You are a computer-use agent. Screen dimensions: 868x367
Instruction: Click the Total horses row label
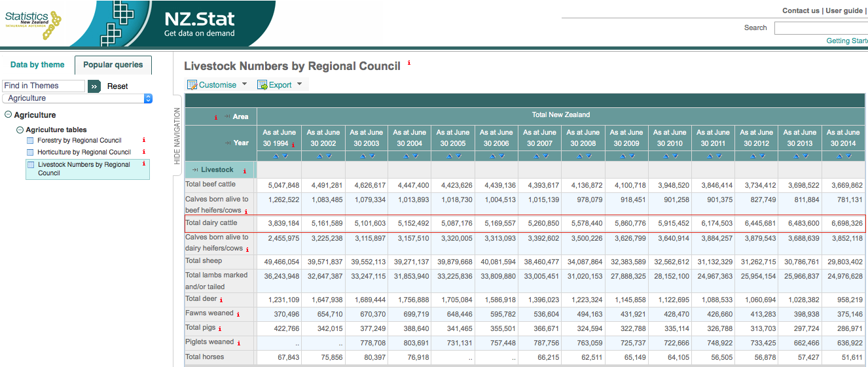point(204,357)
